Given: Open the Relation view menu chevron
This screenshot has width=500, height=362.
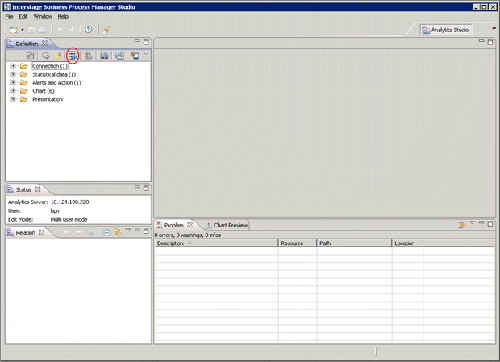Looking at the screenshot, I should pyautogui.click(x=128, y=230).
